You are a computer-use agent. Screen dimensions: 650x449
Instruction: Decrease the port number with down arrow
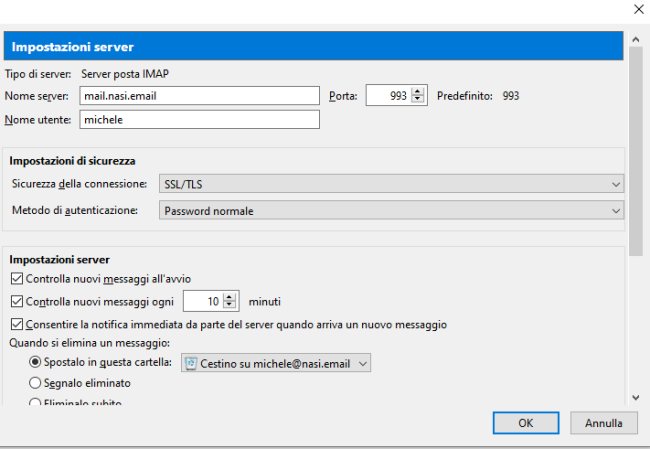click(x=417, y=100)
